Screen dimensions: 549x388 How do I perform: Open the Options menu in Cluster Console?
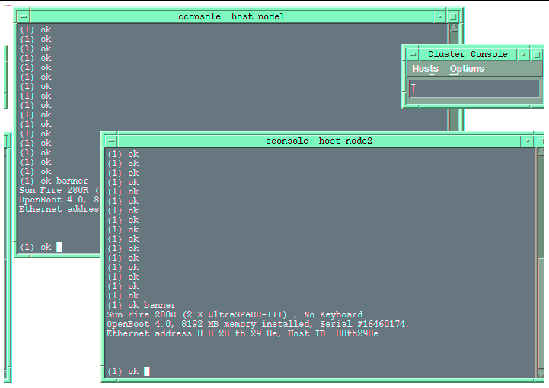(467, 69)
